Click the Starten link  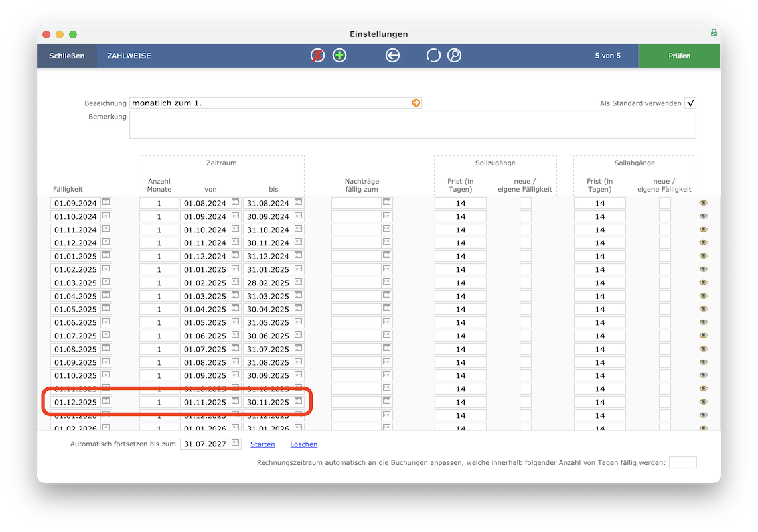coord(262,444)
